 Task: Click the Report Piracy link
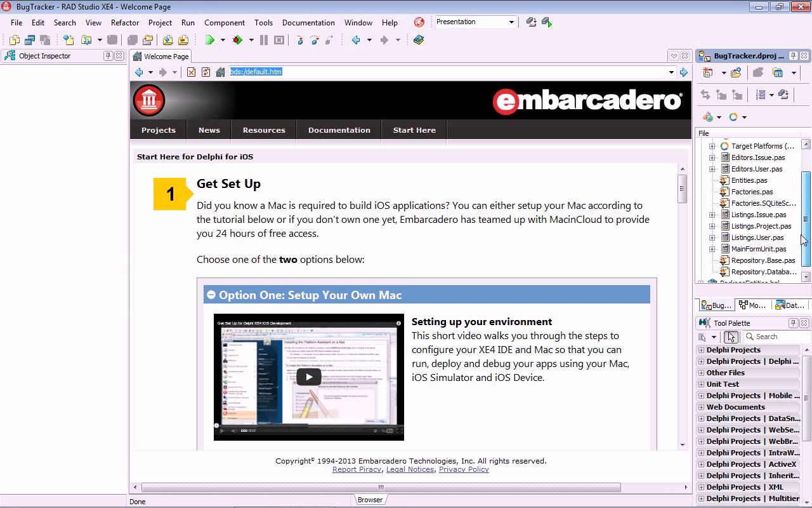357,469
